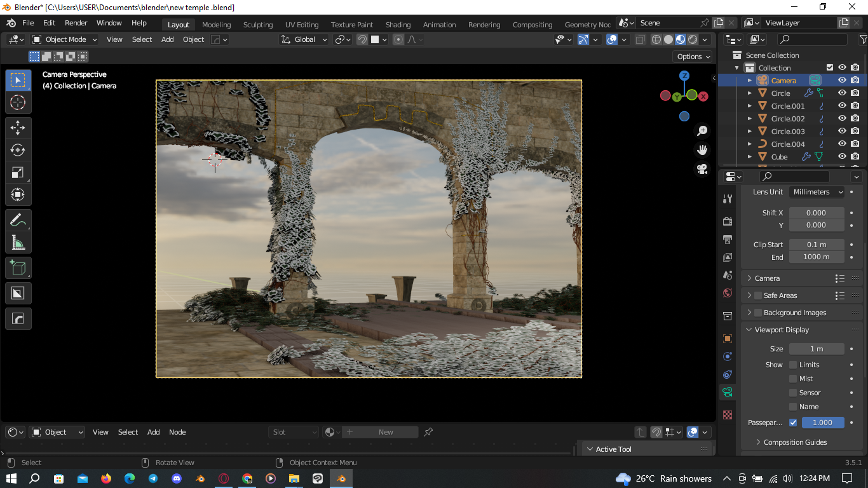
Task: Expand the Circle.001 tree row
Action: click(750, 106)
